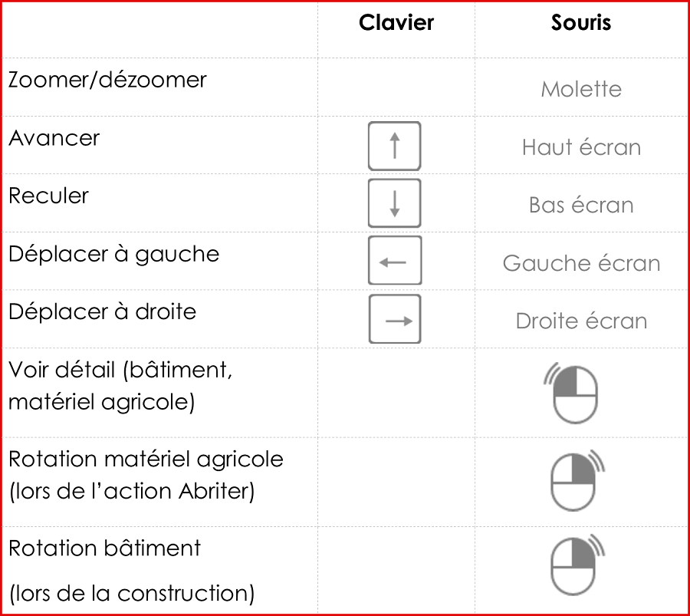Select the Reculer row label
Viewport: 690px width, 616px height.
48,196
